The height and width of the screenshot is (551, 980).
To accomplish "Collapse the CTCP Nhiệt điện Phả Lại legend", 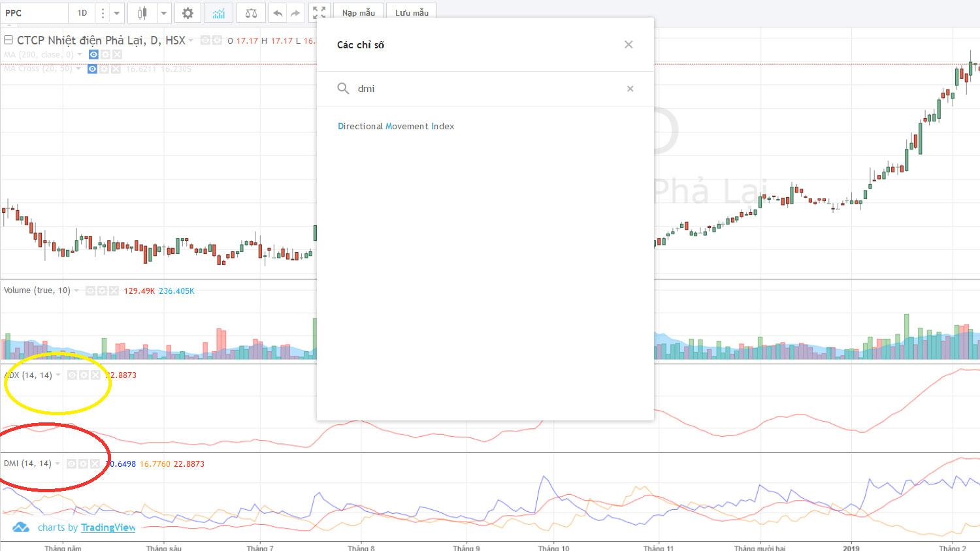I will pos(8,40).
